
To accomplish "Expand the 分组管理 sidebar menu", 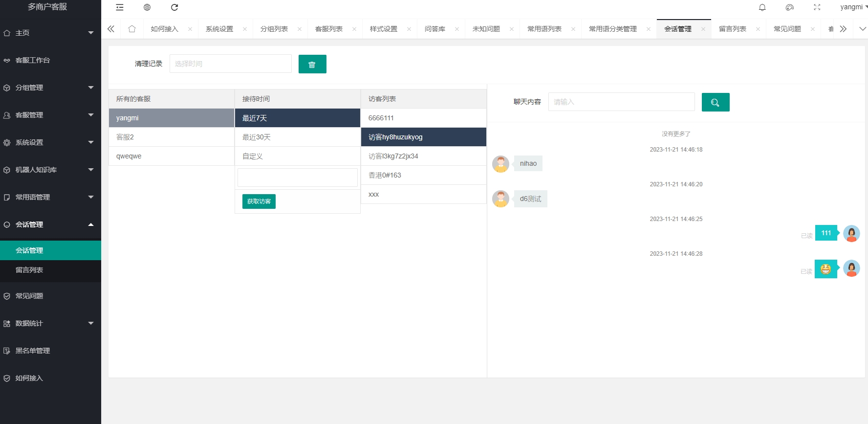I will 50,88.
